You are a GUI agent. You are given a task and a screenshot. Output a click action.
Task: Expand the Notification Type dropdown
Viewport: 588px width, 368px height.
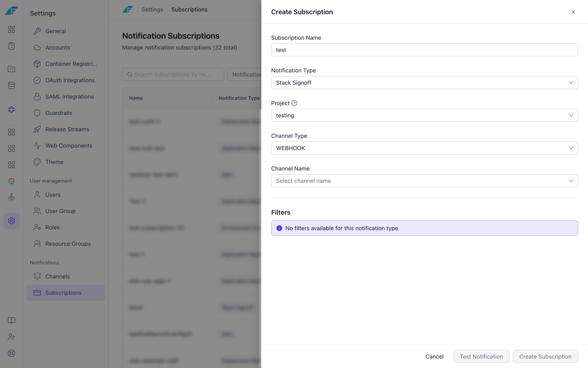point(424,83)
